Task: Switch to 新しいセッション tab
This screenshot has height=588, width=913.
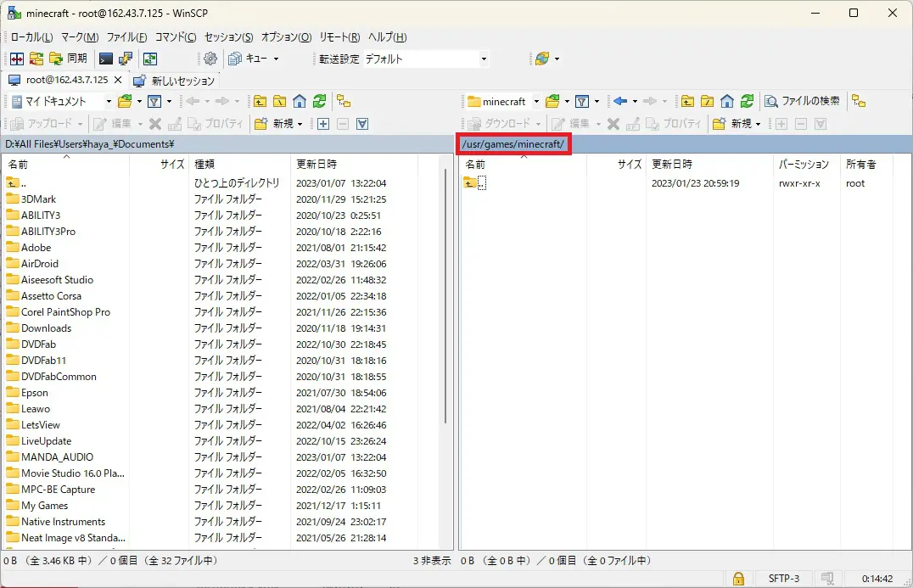Action: click(175, 81)
